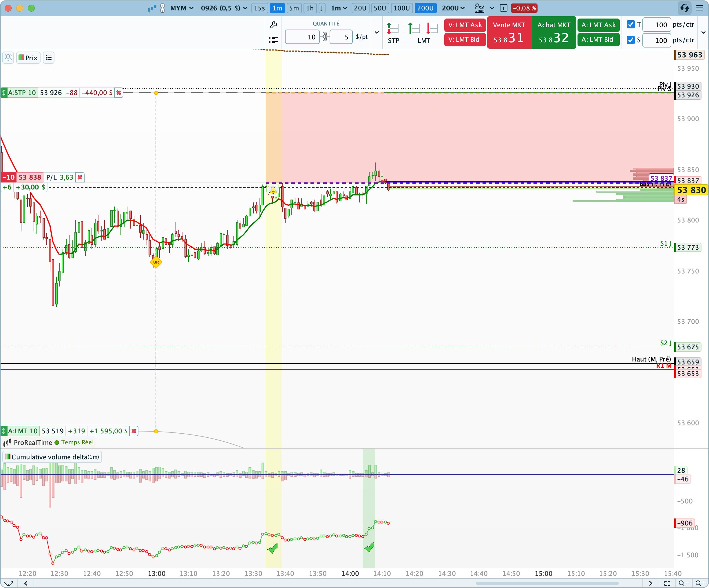Toggle the quantity link chain icon

pos(324,37)
